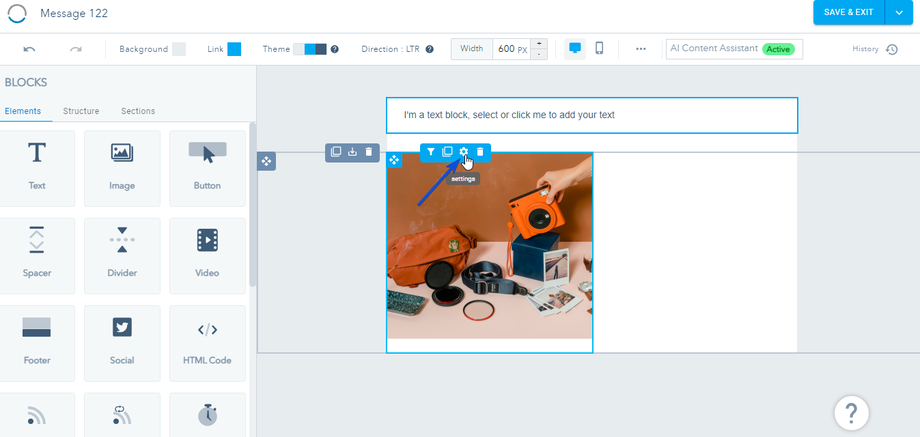The width and height of the screenshot is (920, 437).
Task: Choose the countdown timer block element
Action: 207,415
